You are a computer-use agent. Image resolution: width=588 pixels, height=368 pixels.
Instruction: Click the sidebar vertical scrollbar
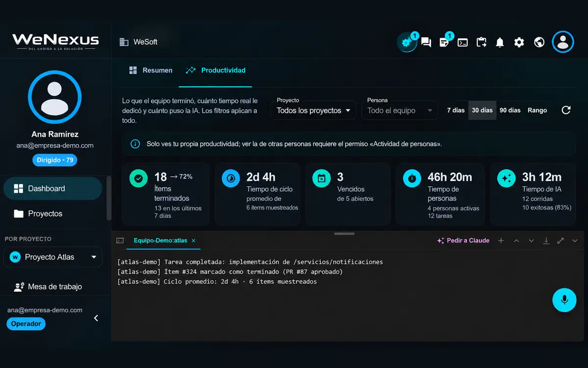(x=109, y=199)
